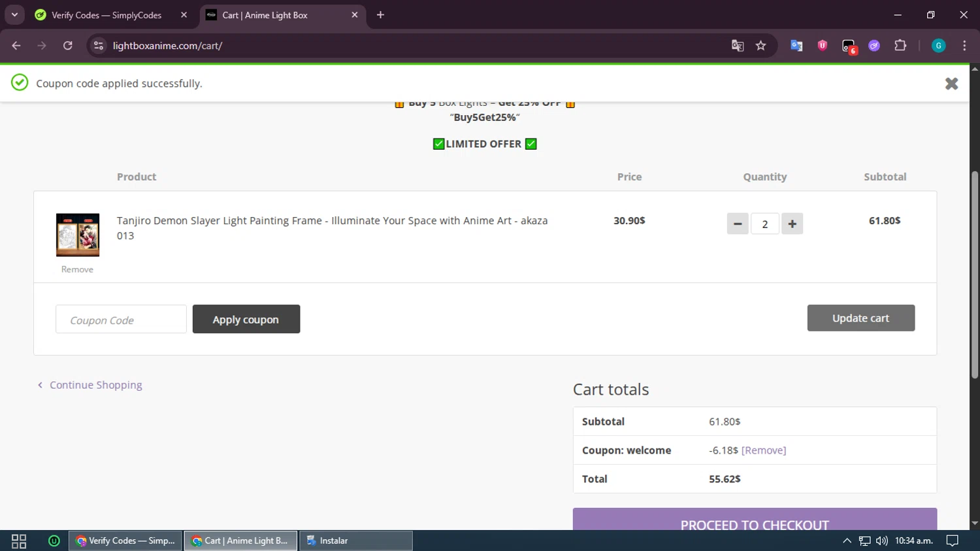This screenshot has height=551, width=980.
Task: Go back to the previous page
Action: click(16, 46)
